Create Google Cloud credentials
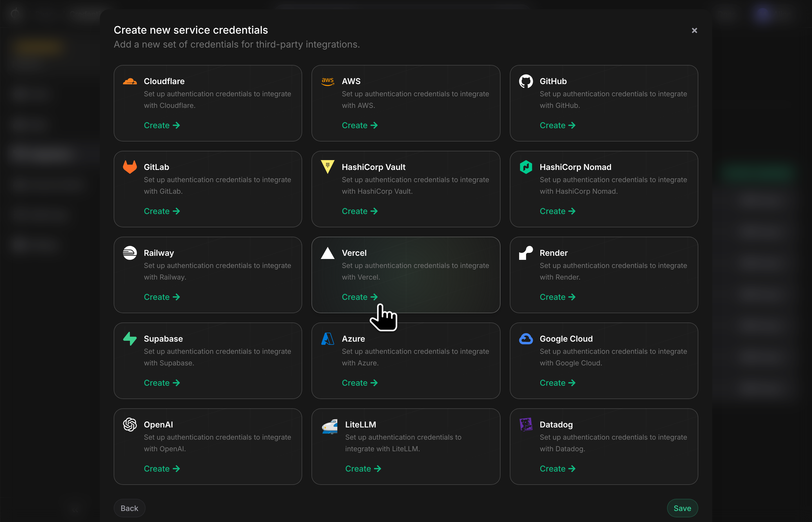Viewport: 812px width, 522px height. 557,383
